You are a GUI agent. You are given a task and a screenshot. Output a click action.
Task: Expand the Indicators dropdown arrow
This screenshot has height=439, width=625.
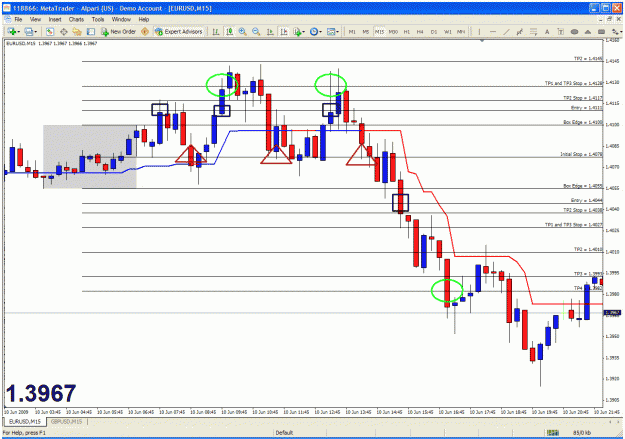[304, 32]
